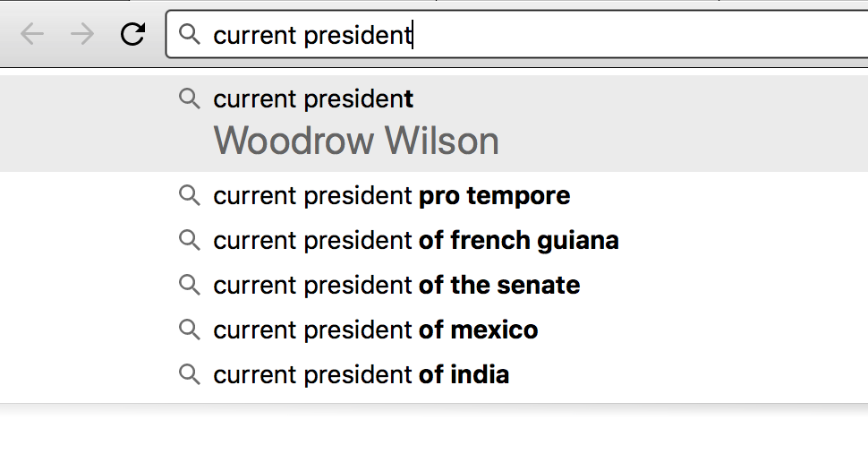Click magnifier icon beside 'of india' suggestion
The width and height of the screenshot is (868, 471).
coord(190,374)
